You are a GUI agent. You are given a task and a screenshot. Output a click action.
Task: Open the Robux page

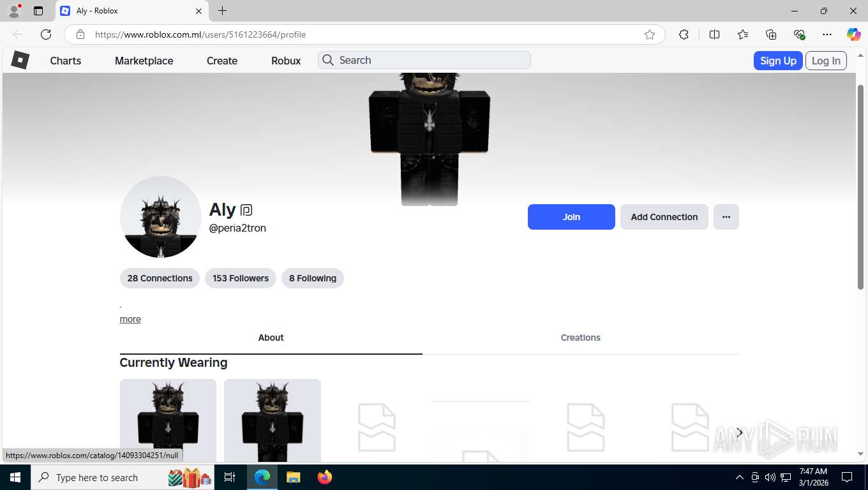coord(286,61)
